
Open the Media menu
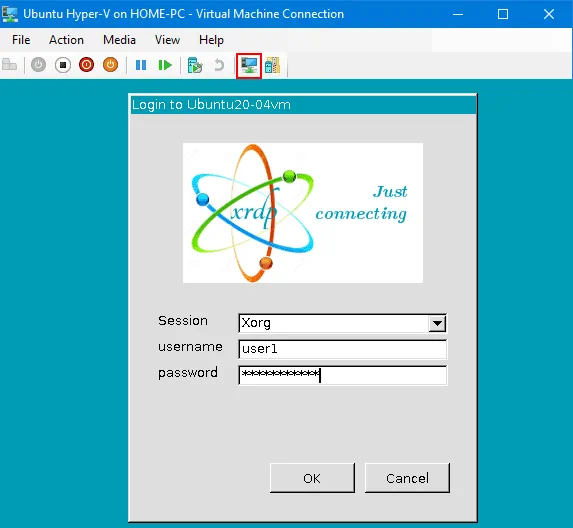click(x=119, y=40)
